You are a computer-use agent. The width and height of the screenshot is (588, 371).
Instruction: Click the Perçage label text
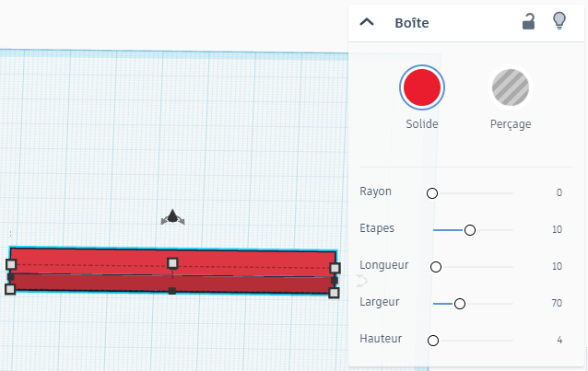[510, 123]
